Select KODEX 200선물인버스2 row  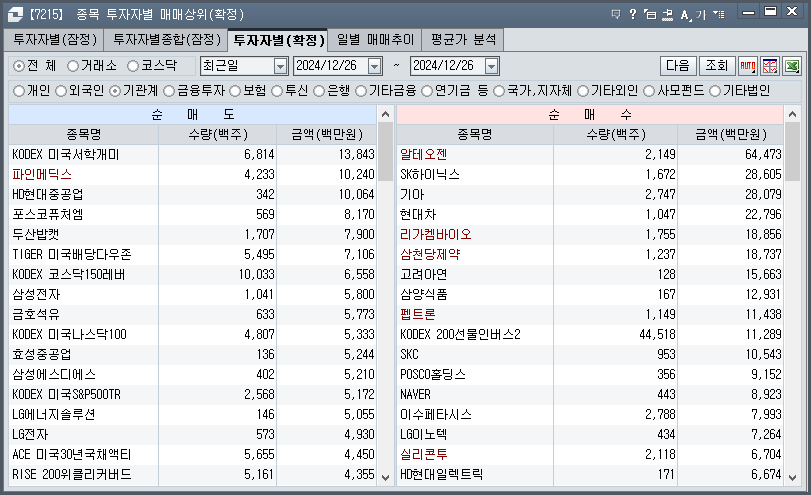click(x=590, y=335)
